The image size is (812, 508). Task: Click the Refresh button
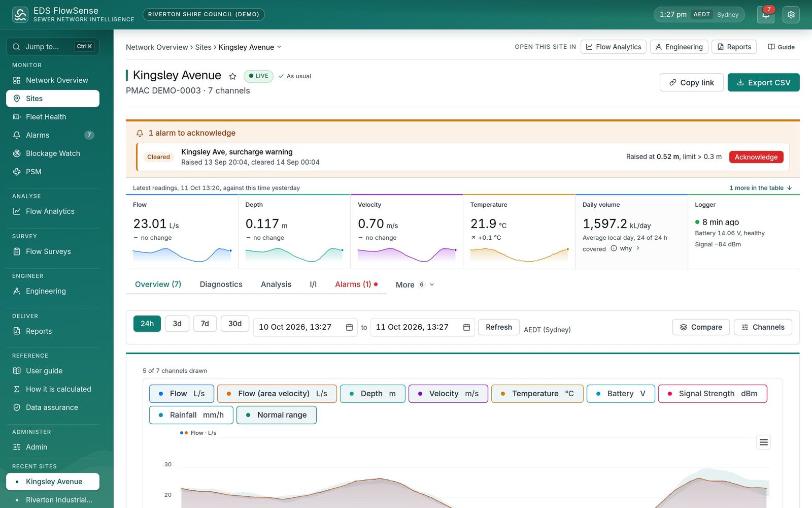(499, 327)
